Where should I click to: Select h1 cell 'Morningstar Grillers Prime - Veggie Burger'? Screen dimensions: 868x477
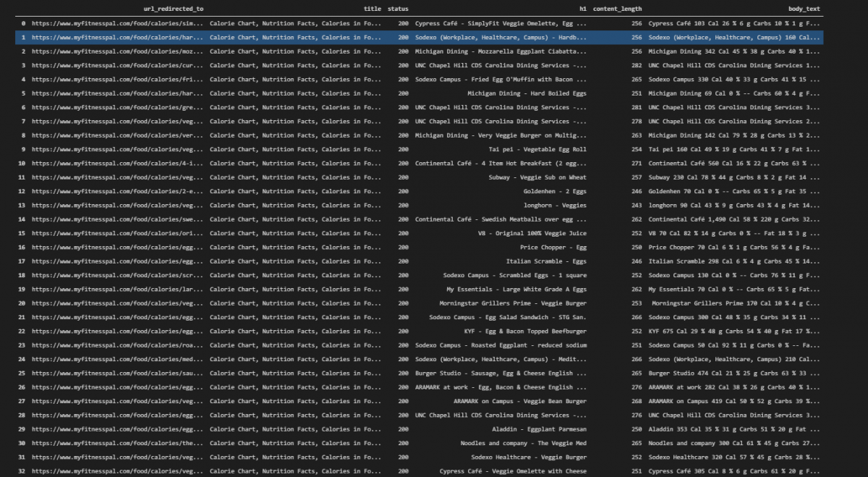pyautogui.click(x=513, y=303)
